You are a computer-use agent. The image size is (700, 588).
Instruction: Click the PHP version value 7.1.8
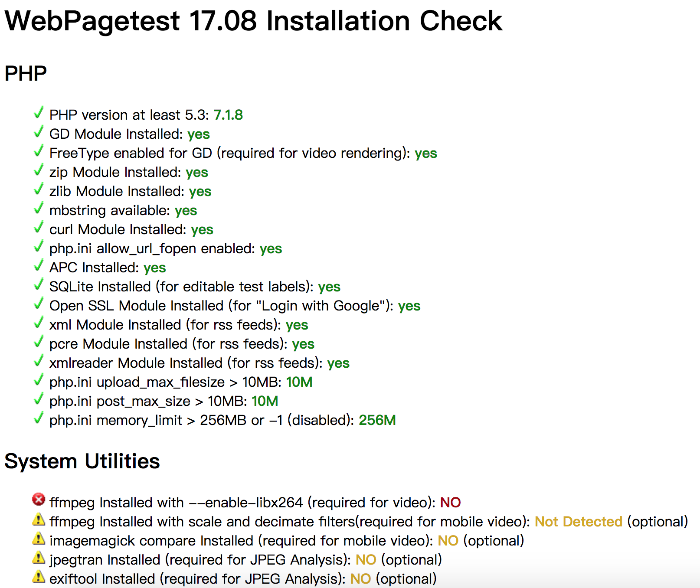[228, 115]
